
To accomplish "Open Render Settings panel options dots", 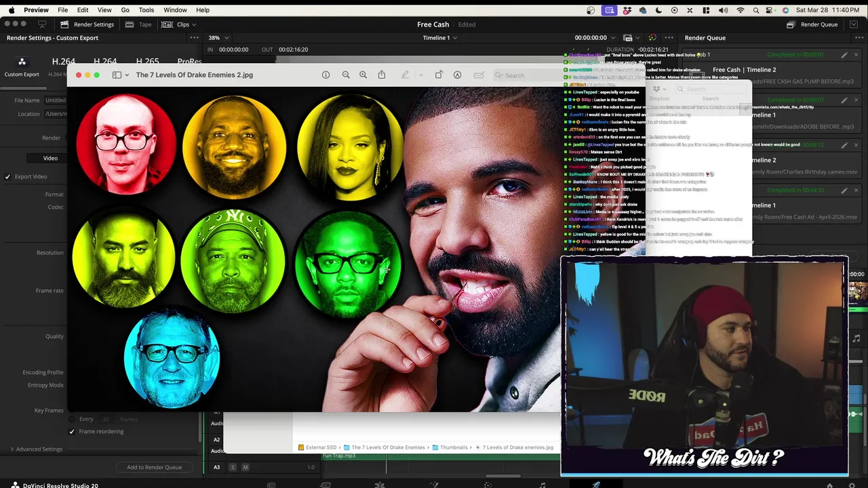I will point(194,38).
